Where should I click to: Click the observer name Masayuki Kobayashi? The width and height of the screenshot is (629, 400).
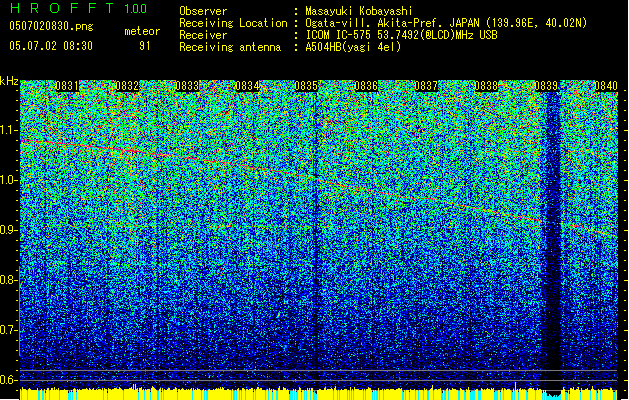(359, 11)
